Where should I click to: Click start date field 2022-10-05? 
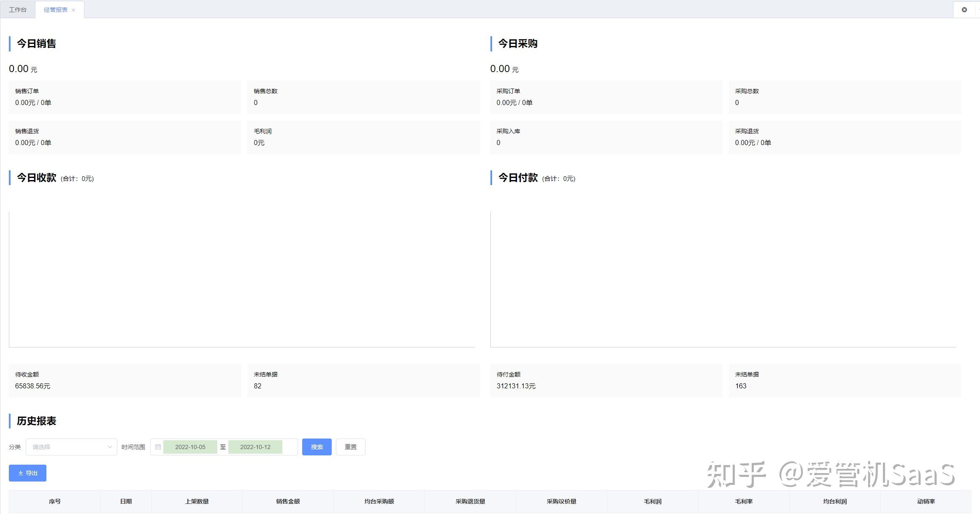pyautogui.click(x=190, y=447)
